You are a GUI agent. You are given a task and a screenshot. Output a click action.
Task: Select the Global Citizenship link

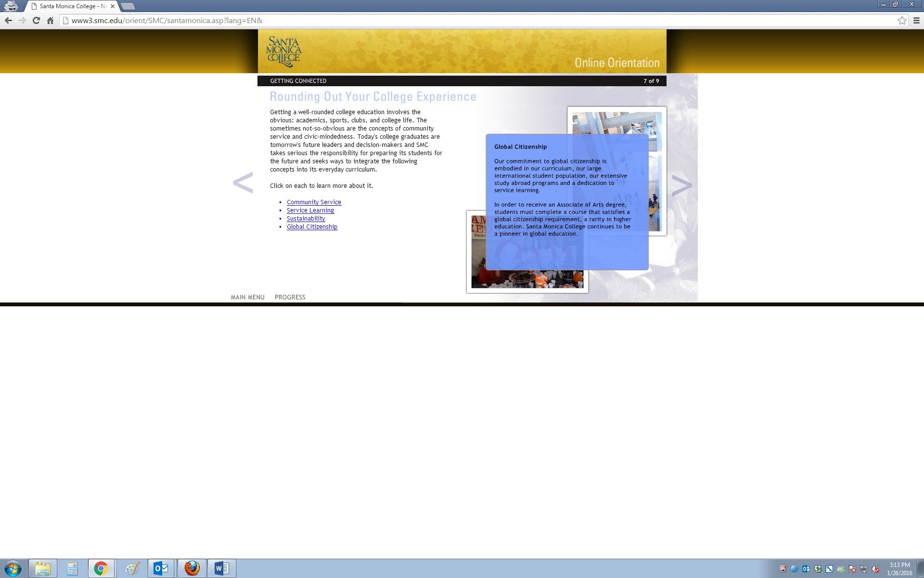click(x=312, y=227)
